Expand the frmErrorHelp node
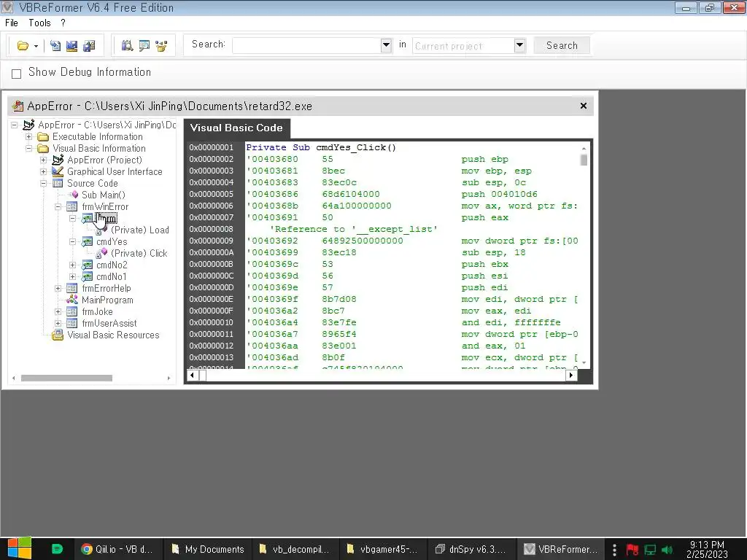The width and height of the screenshot is (747, 560). pyautogui.click(x=58, y=289)
